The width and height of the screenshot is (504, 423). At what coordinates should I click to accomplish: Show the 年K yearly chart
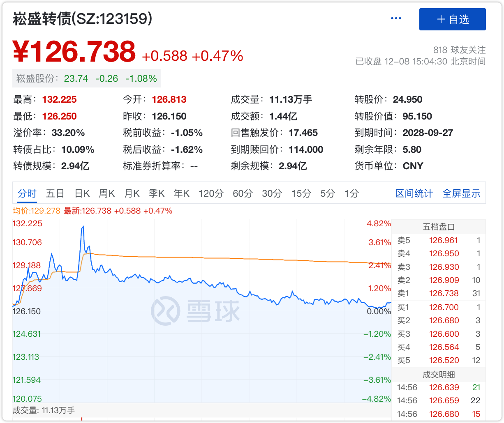point(181,193)
